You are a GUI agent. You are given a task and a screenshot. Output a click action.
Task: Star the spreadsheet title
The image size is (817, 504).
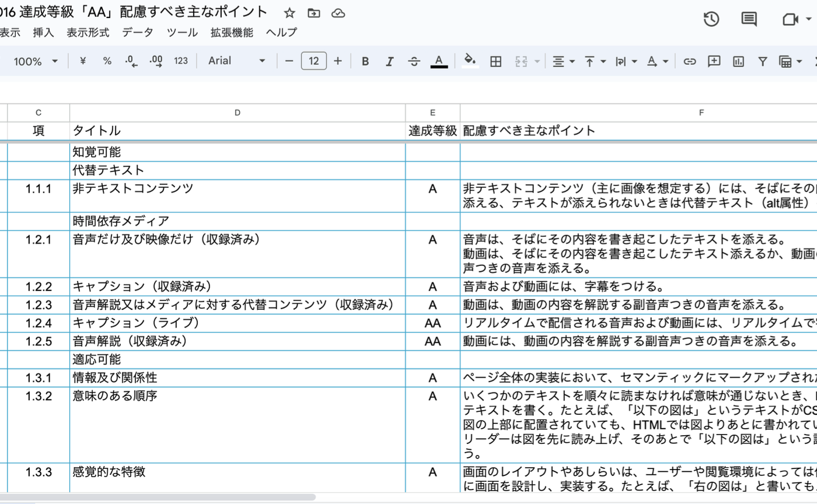point(289,13)
